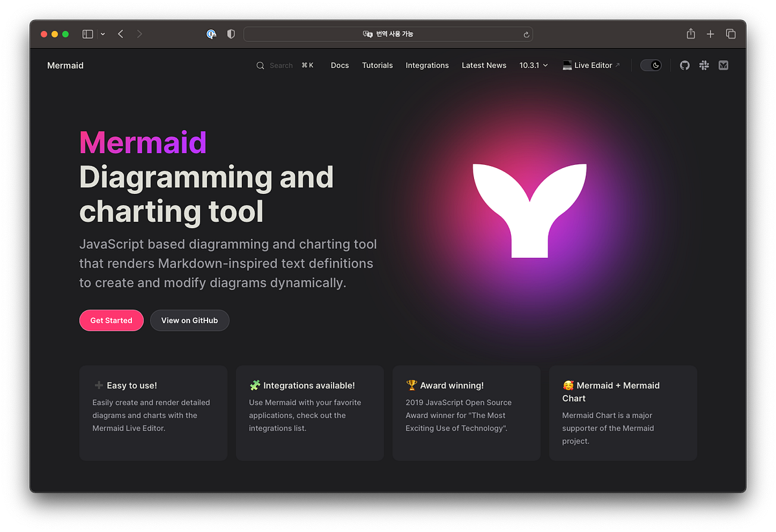Screen dimensions: 776x532
Task: Click the Mermaid Chart is a major supporter text
Action: 608,429
